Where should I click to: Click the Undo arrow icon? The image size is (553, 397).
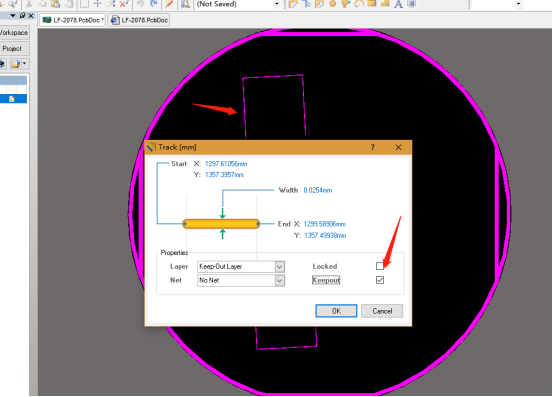click(140, 4)
